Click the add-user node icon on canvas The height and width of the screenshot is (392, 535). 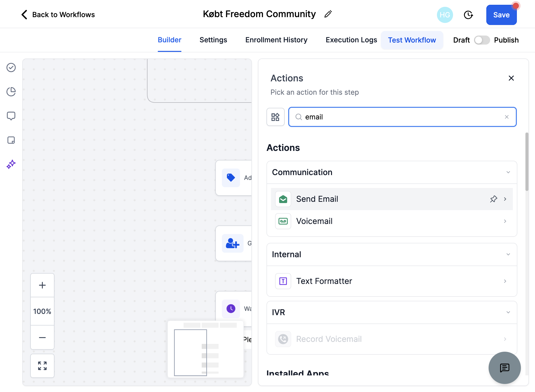click(232, 243)
